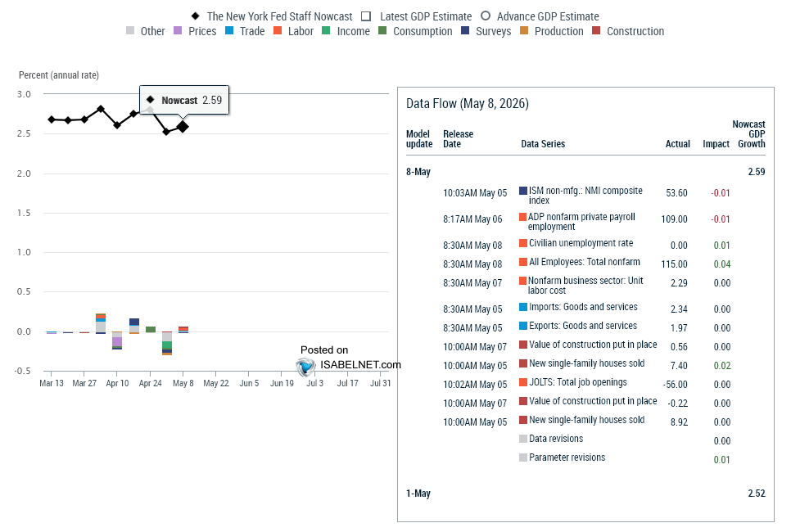Click the ADP actual value 109.00

pos(674,219)
